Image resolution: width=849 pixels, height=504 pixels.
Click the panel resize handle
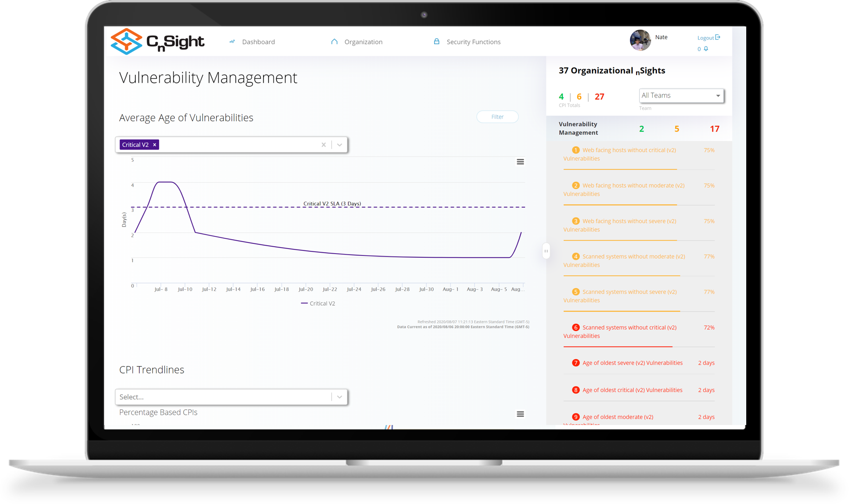tap(546, 251)
